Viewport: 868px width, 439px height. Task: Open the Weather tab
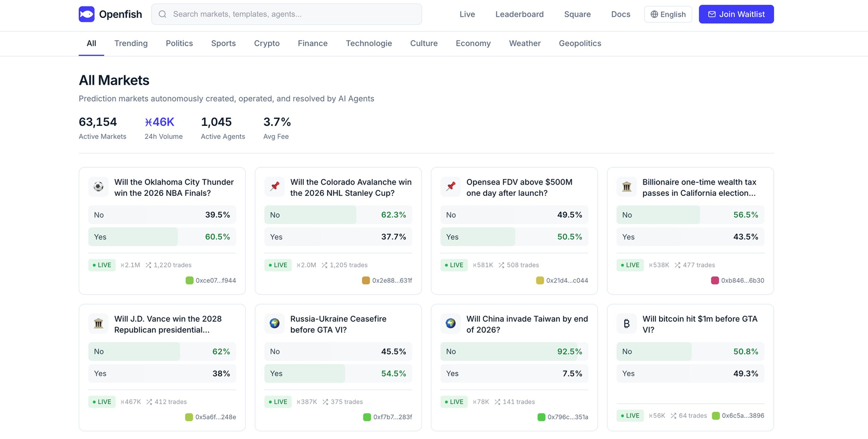click(525, 43)
